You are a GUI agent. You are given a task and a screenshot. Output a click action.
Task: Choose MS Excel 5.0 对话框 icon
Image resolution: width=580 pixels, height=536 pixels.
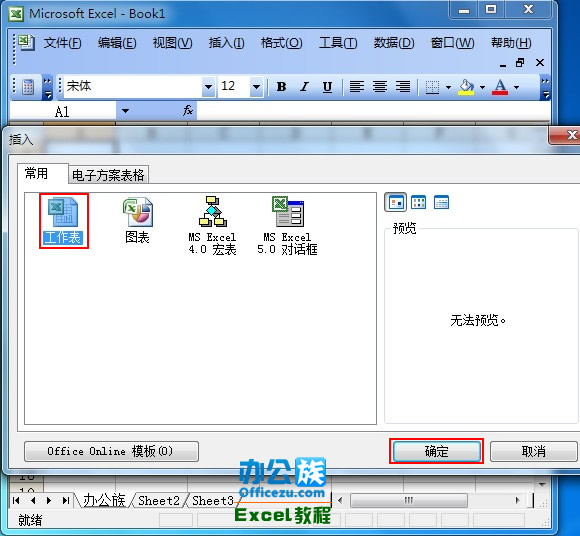pos(287,225)
